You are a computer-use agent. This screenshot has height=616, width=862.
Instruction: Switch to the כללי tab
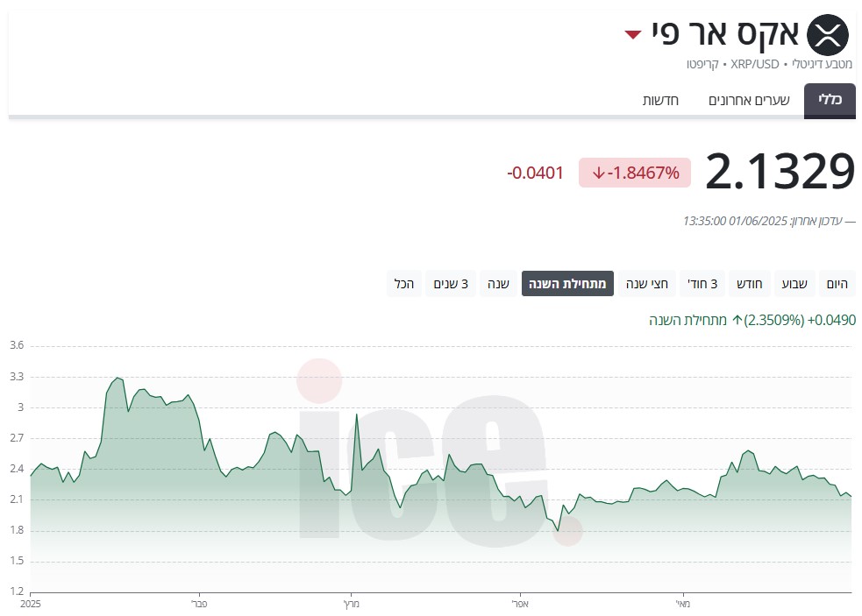pos(830,100)
